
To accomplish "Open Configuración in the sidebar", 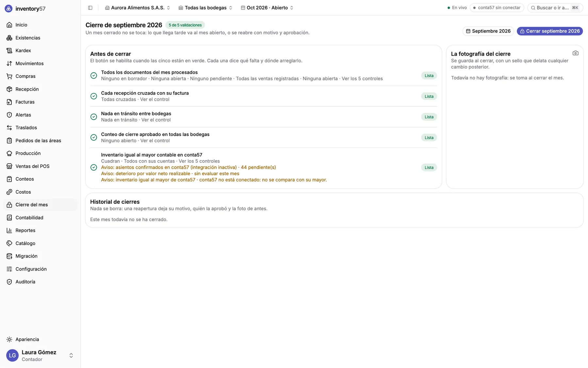I will pyautogui.click(x=40, y=269).
